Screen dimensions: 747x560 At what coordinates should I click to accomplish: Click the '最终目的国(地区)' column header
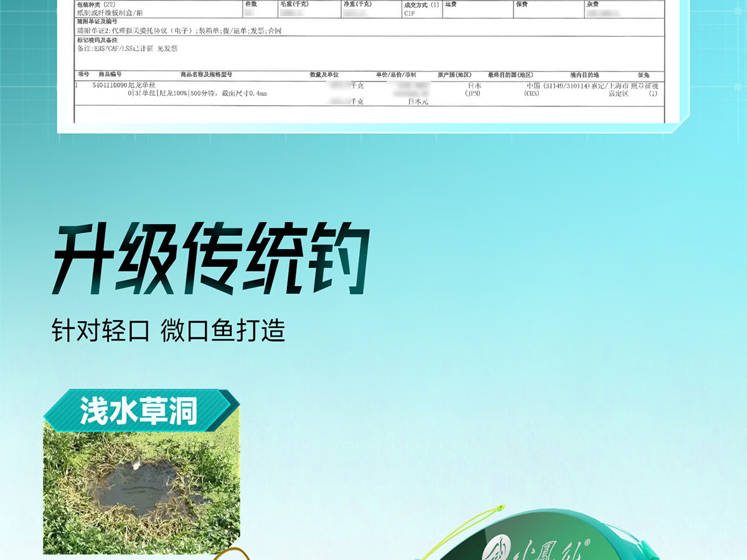coord(510,75)
